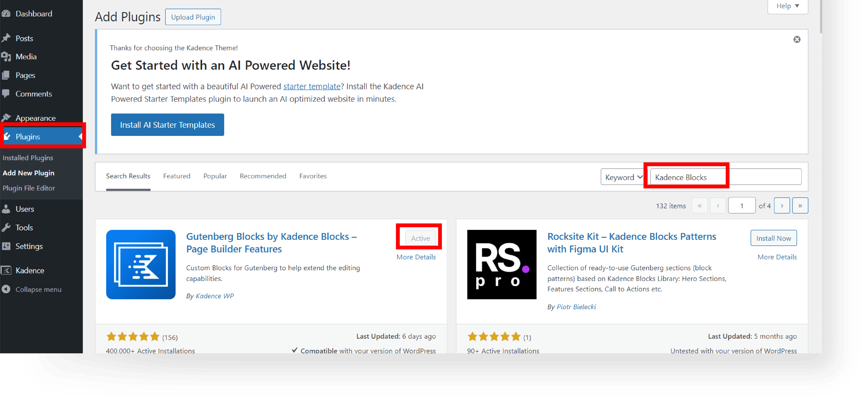Screen dimensions: 868x403
Task: Focus the plugin search field
Action: [x=726, y=177]
